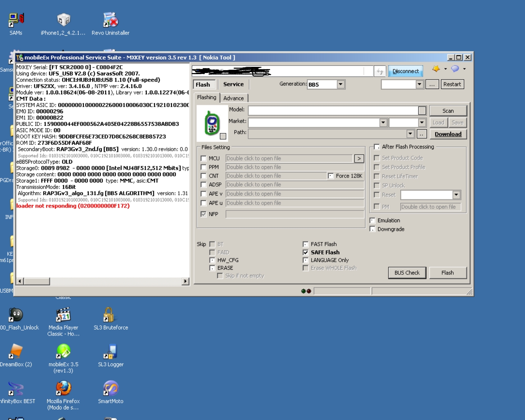Viewport: 525px width, 420px height.
Task: Click the mobileEx title bar app icon
Action: [20, 57]
